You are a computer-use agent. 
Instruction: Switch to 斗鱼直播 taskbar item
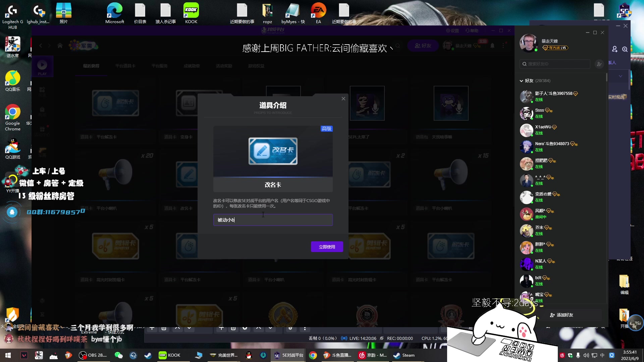(337, 355)
